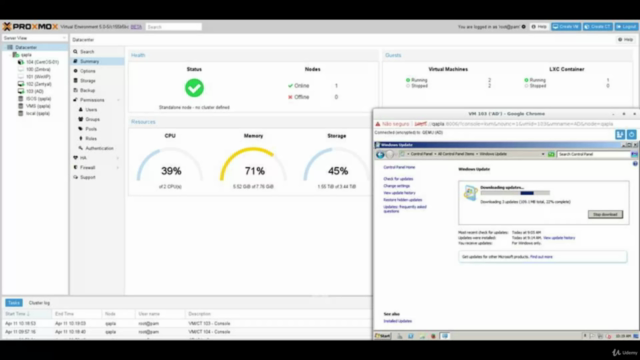Click the Windows Update shield icon
The image size is (640, 360).
coord(470,193)
